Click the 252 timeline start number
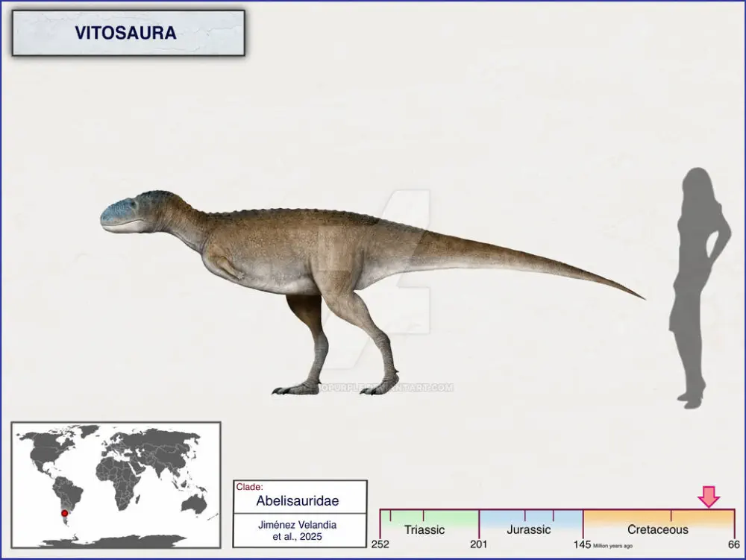This screenshot has width=746, height=560. pyautogui.click(x=380, y=544)
